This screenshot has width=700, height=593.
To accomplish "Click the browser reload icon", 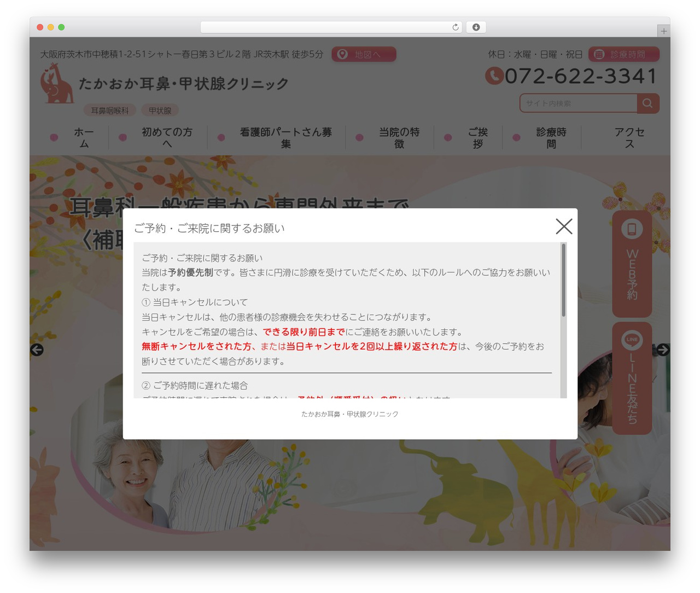I will tap(456, 27).
